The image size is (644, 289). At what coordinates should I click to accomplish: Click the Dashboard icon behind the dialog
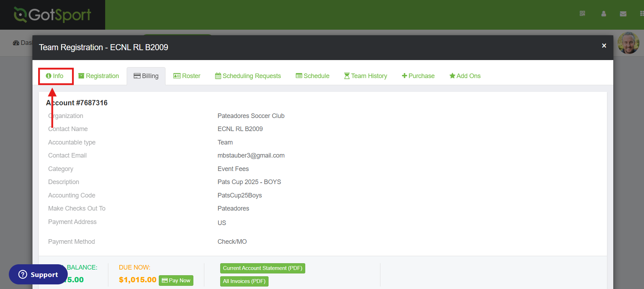16,43
